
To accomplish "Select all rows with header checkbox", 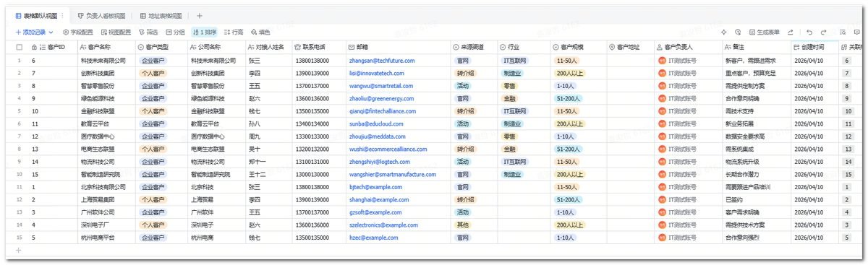I will point(19,47).
